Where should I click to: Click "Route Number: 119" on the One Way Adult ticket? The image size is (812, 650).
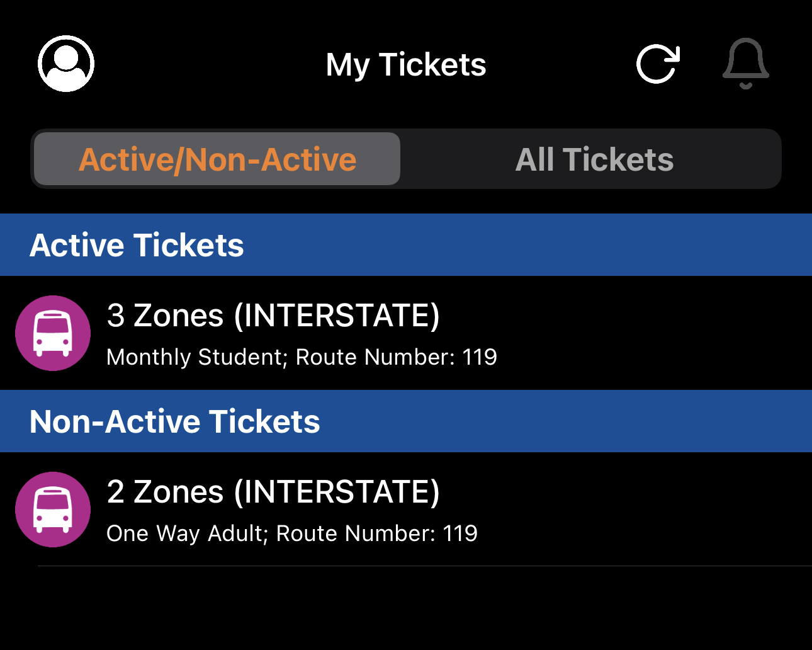[377, 533]
